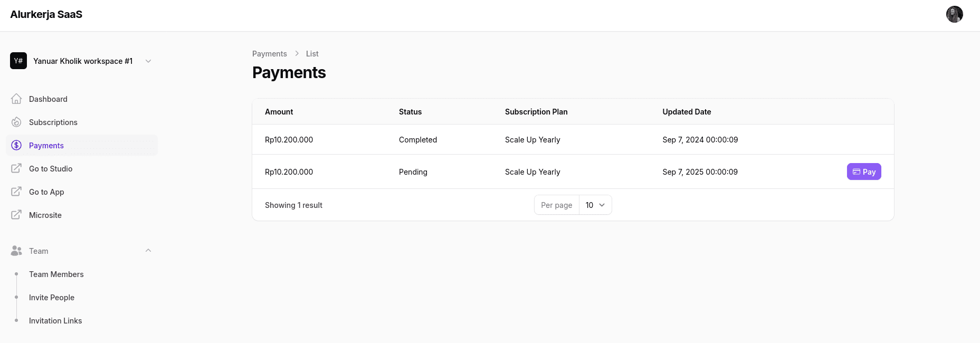The image size is (980, 343).
Task: Click the Payments dollar icon
Action: (16, 146)
